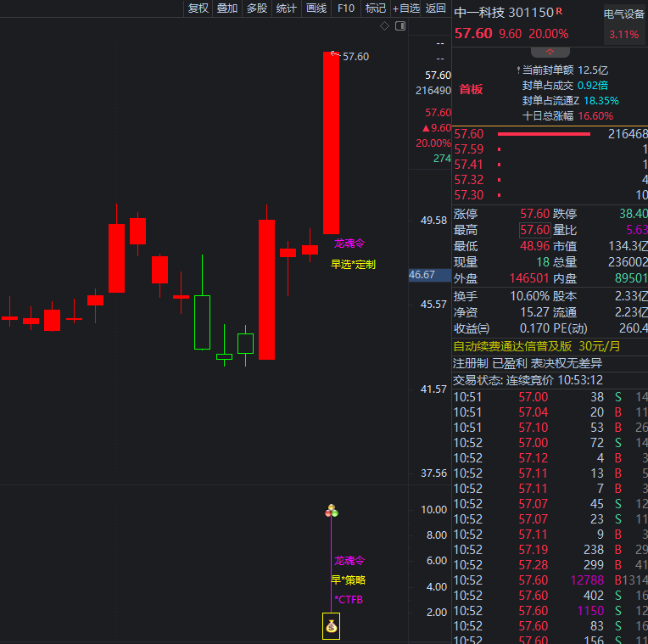Click the 自动续费通达信普及版 promotion link
The height and width of the screenshot is (644, 648).
pyautogui.click(x=537, y=346)
